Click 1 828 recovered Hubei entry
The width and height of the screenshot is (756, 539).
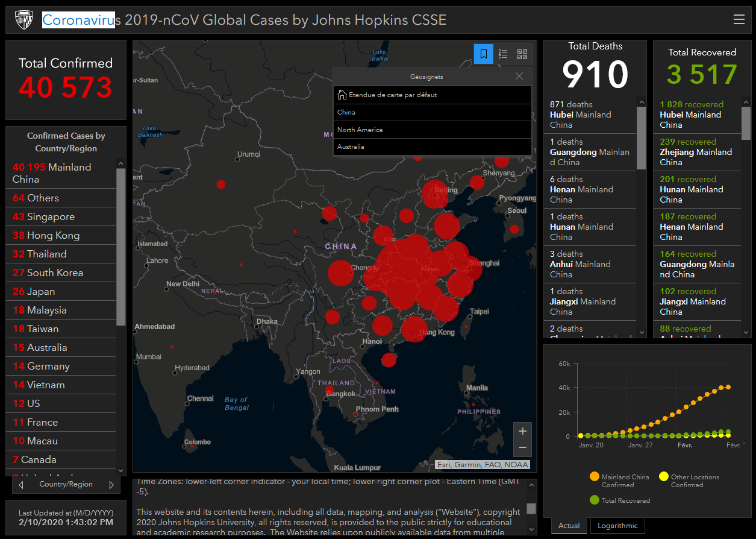[x=698, y=115]
